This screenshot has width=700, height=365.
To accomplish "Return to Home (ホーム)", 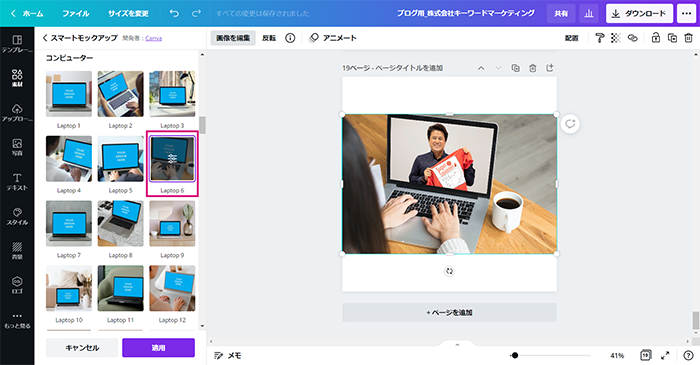I will coord(27,13).
